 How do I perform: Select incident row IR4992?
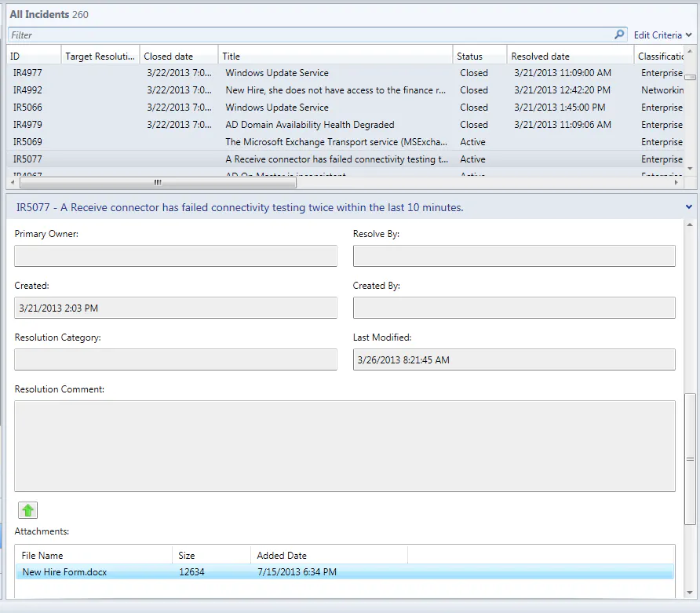(345, 90)
